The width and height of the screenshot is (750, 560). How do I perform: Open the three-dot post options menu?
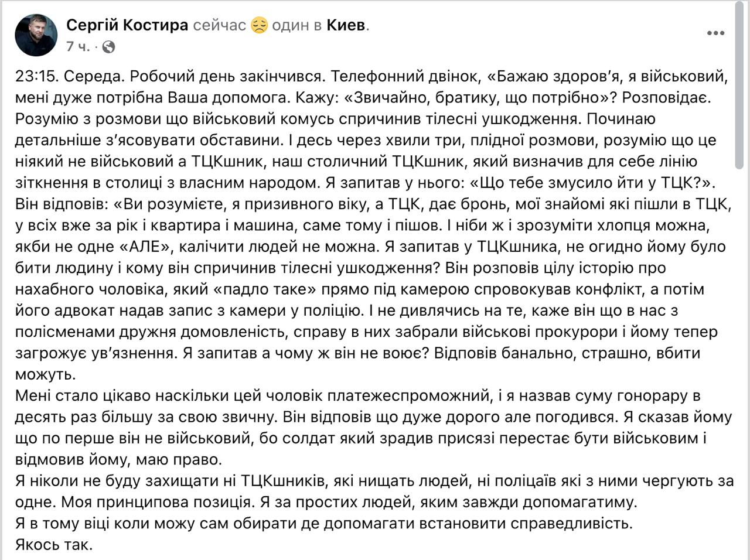[715, 33]
